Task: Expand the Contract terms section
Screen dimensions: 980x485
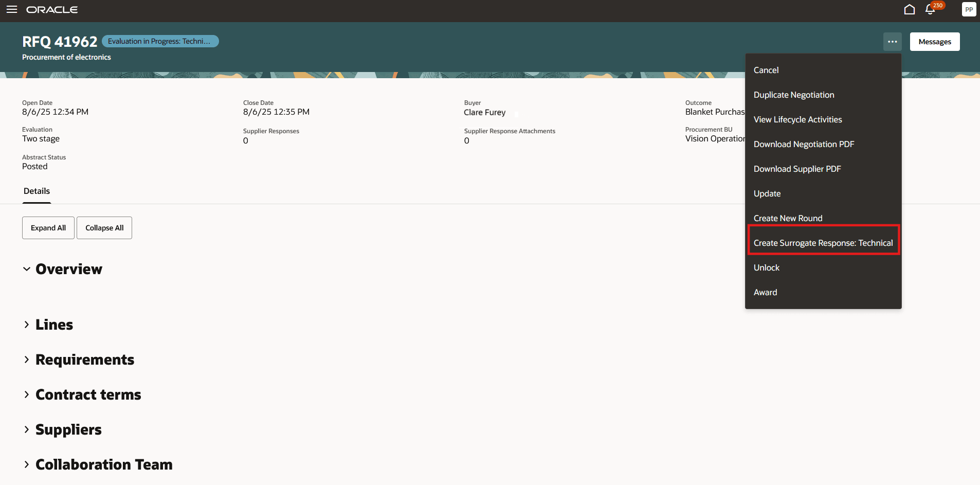Action: (x=27, y=394)
